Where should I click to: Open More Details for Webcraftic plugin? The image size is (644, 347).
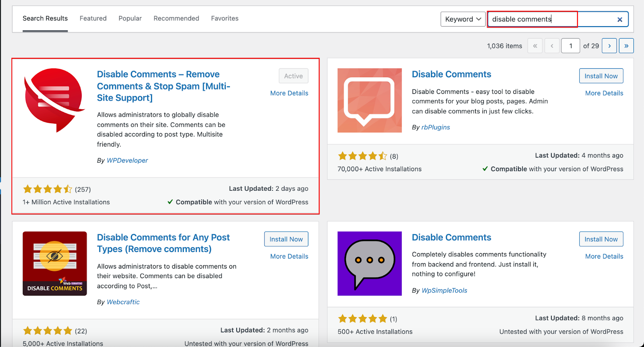[289, 256]
